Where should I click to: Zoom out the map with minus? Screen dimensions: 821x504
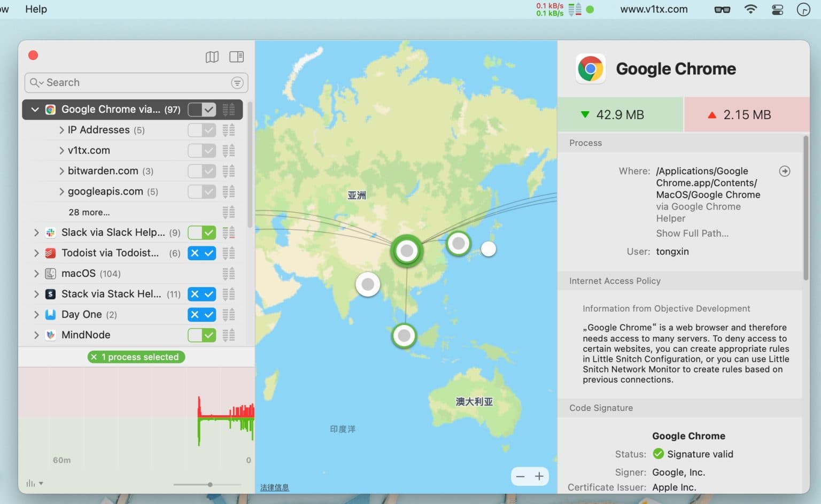tap(520, 476)
